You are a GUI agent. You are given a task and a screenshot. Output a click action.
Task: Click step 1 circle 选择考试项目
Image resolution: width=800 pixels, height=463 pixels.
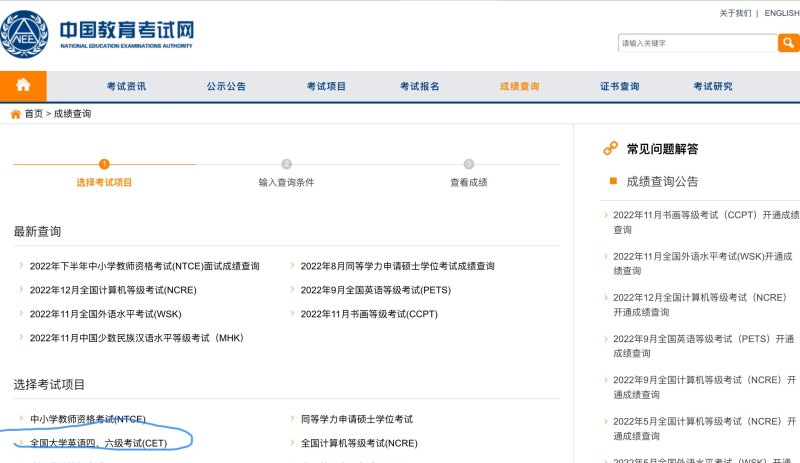pyautogui.click(x=104, y=164)
